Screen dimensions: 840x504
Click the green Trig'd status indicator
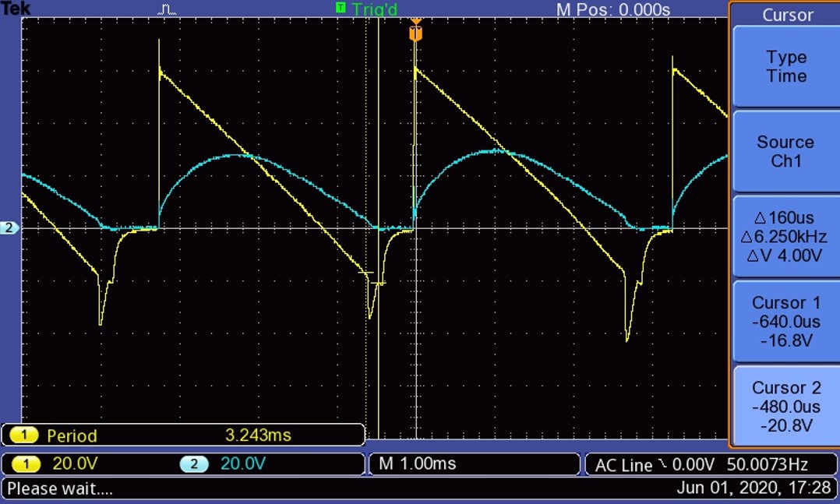point(369,9)
